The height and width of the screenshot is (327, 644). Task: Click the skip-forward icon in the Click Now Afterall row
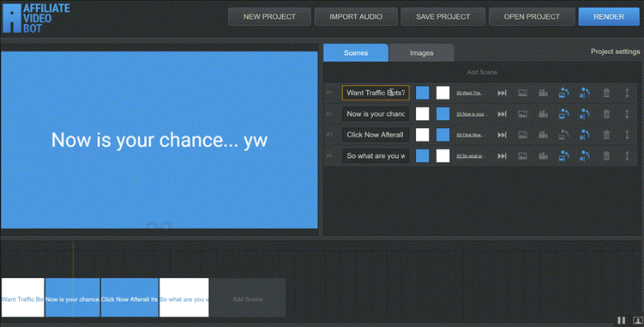point(502,135)
